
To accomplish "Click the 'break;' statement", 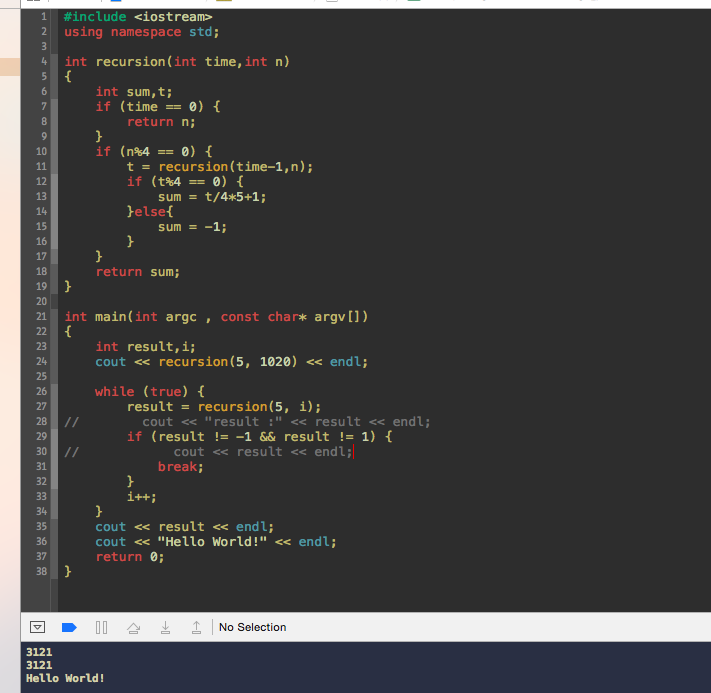I will tap(180, 467).
